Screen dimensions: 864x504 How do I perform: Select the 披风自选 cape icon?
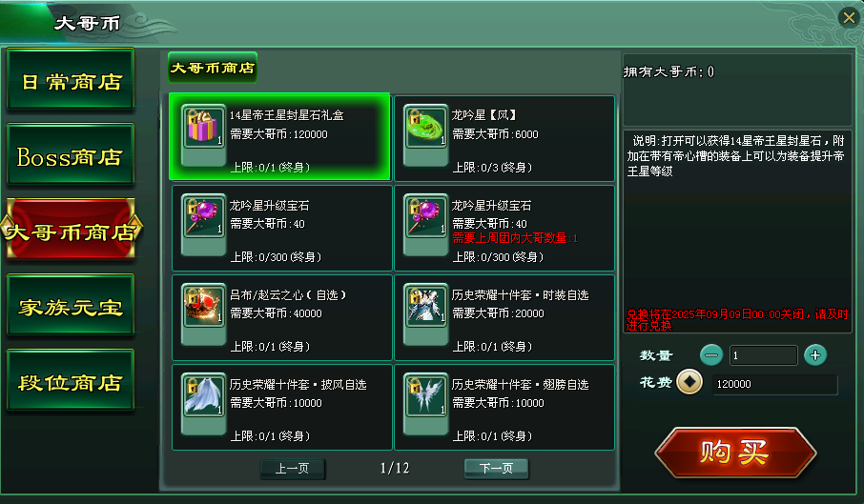click(x=204, y=395)
